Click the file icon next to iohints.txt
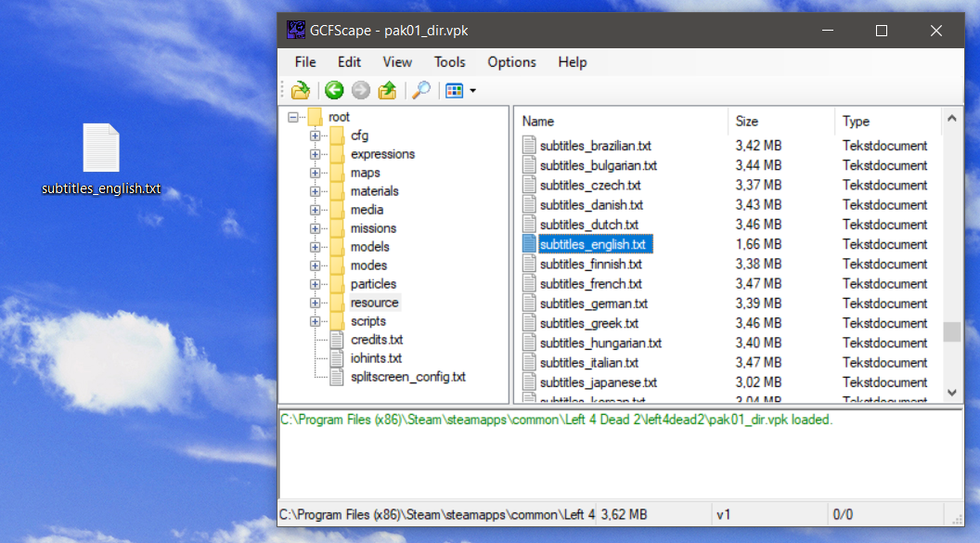This screenshot has height=543, width=980. pyautogui.click(x=337, y=358)
